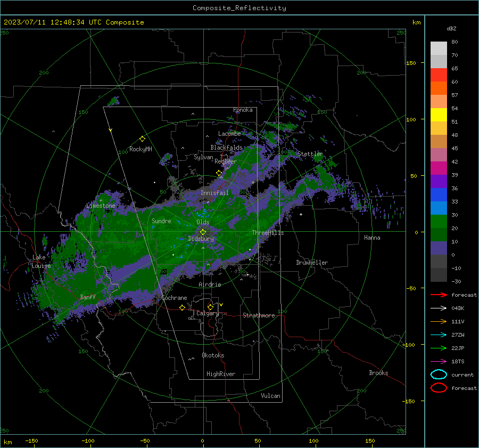
Task: Click the Stettler city label
Action: [x=310, y=154]
